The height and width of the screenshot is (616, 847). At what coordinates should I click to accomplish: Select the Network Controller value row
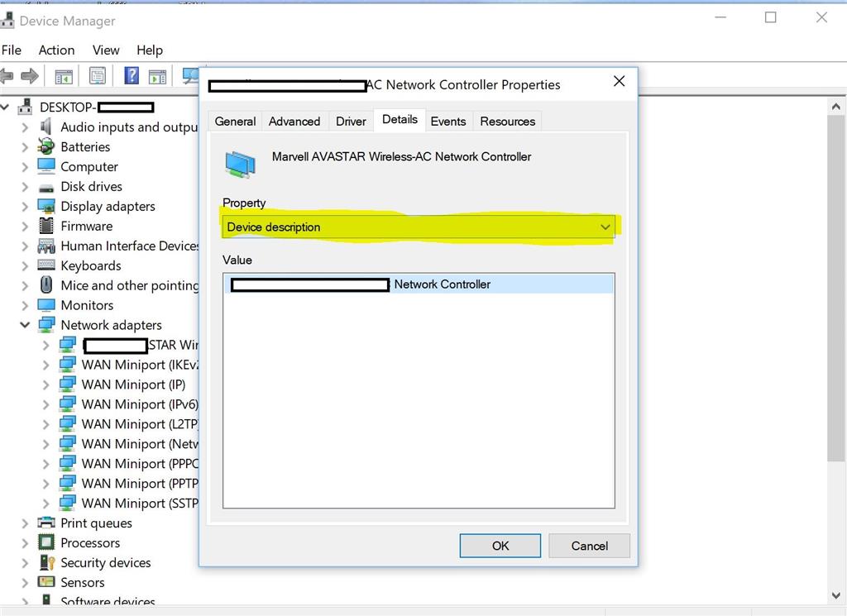click(419, 284)
